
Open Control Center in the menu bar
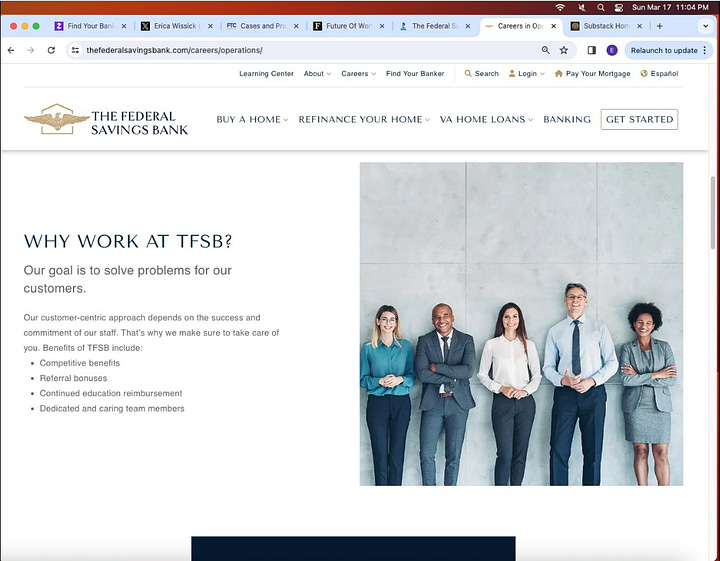pyautogui.click(x=619, y=7)
